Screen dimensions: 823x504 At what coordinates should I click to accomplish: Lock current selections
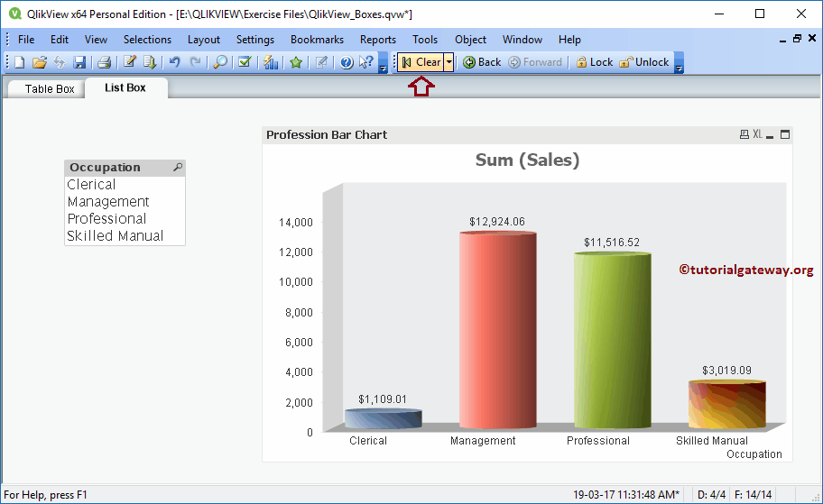pyautogui.click(x=594, y=62)
